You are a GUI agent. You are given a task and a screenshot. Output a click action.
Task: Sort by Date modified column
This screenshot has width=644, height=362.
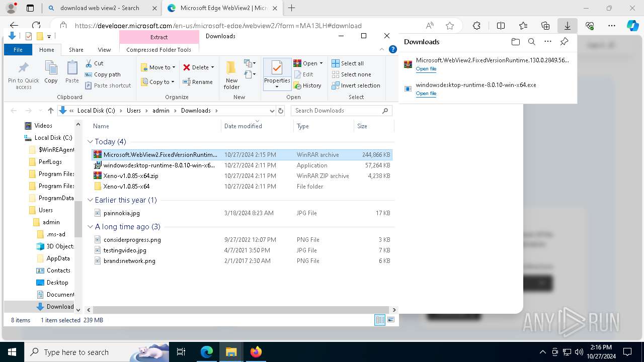coord(257,126)
